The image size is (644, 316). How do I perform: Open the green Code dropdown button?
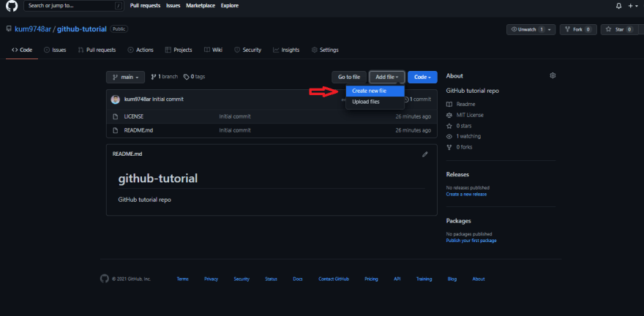tap(422, 77)
